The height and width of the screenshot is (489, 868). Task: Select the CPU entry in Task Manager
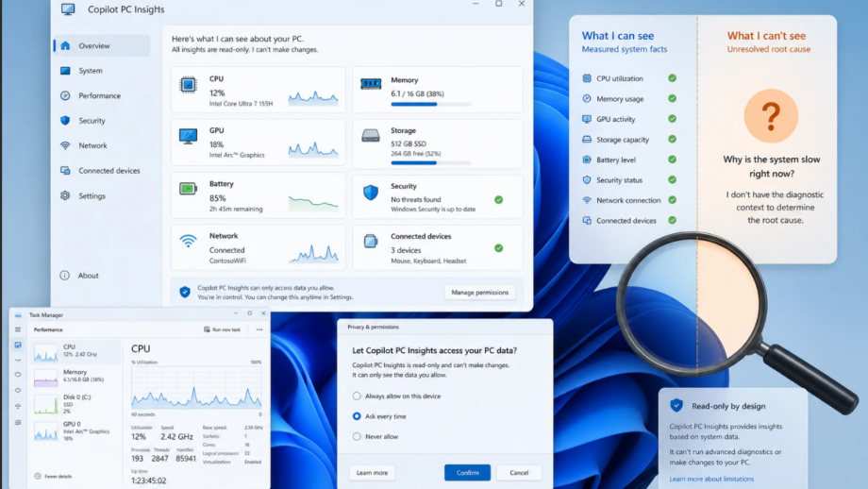[76, 352]
